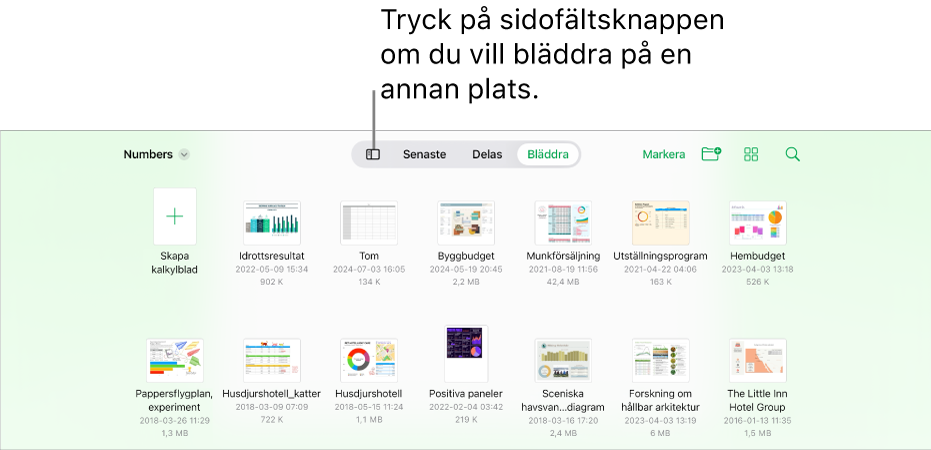
Task: Switch to the Senaste tab
Action: tap(425, 154)
